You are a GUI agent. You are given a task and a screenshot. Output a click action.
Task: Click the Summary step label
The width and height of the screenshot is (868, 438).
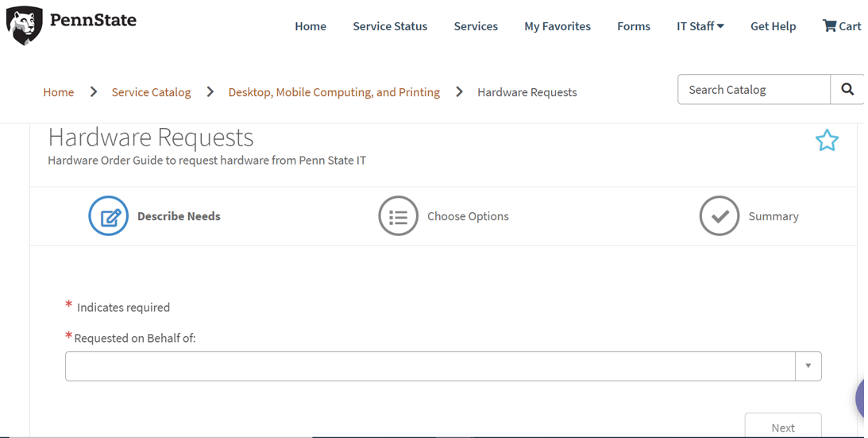773,216
